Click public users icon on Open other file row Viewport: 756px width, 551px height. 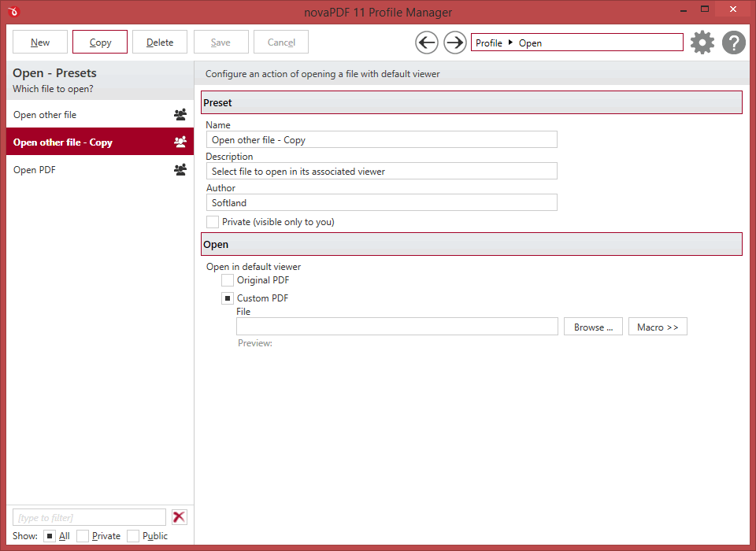[x=180, y=115]
